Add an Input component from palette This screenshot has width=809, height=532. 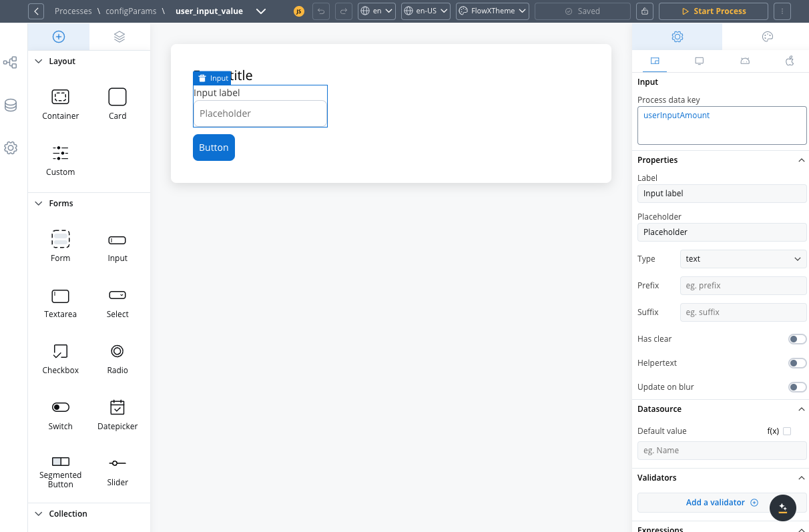117,247
